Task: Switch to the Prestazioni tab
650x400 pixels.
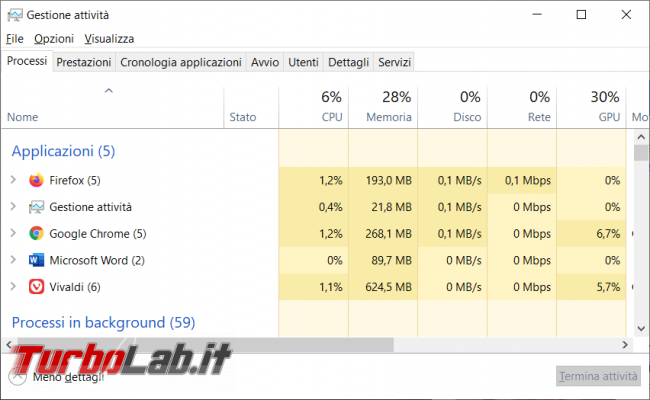Action: click(84, 62)
